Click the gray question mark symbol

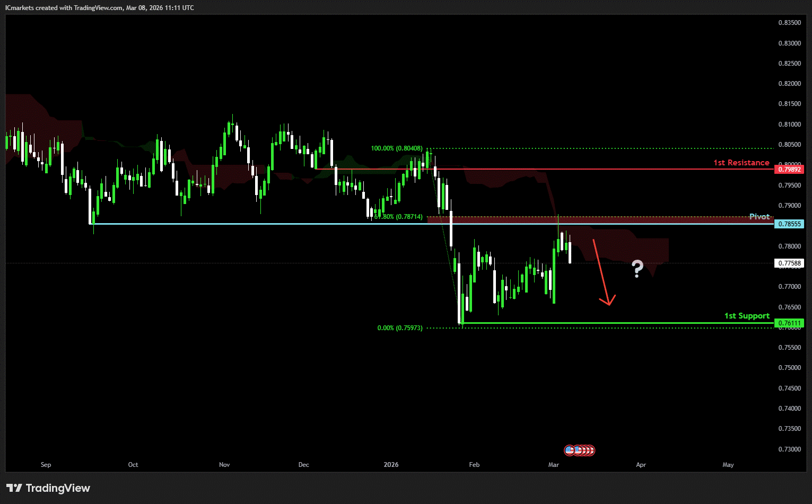(x=637, y=269)
